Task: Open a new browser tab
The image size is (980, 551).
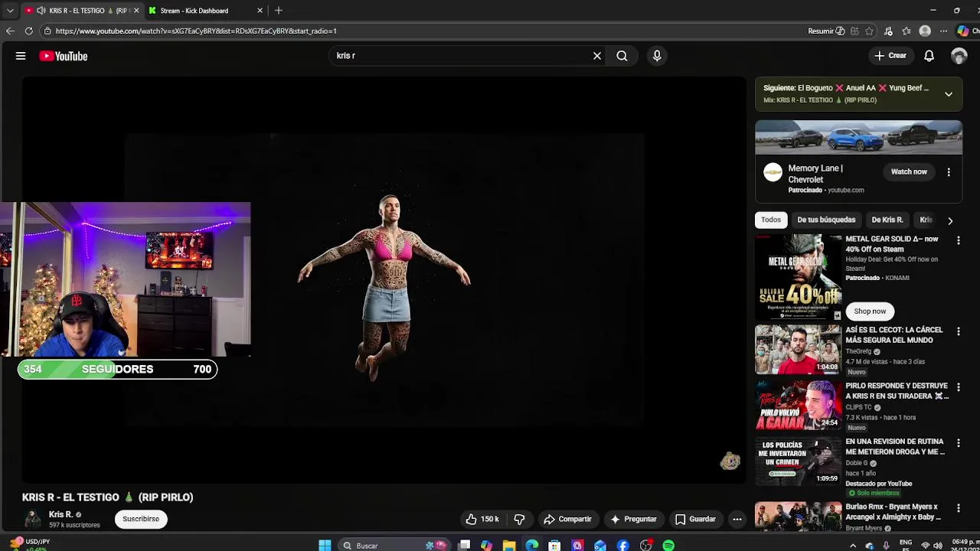Action: click(279, 11)
